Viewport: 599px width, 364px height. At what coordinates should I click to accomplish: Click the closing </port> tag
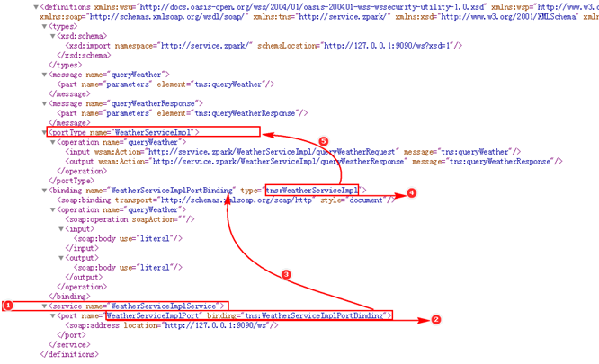click(x=71, y=335)
